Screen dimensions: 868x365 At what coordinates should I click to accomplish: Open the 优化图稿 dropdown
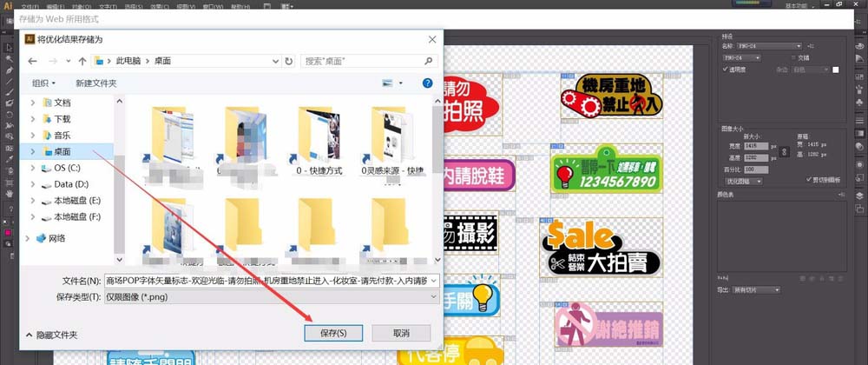(744, 181)
